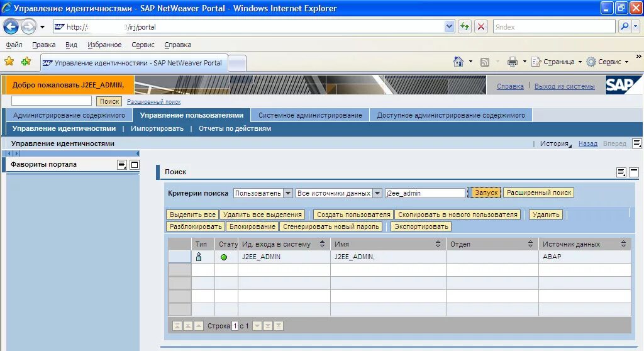Click the magnifier search icon in browser
Screen dimensions: 644x351
(625, 26)
